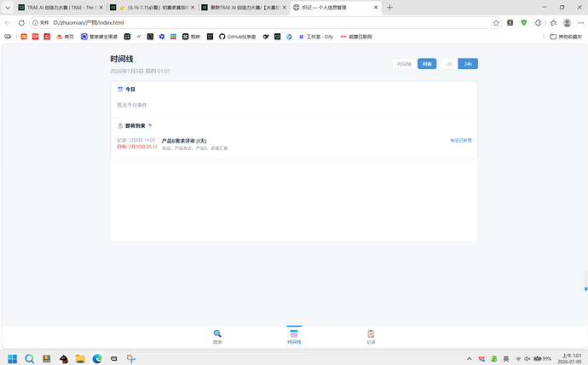Open the 记录 clipboard icon in bottom nav
The height and width of the screenshot is (365, 588).
pos(371,333)
